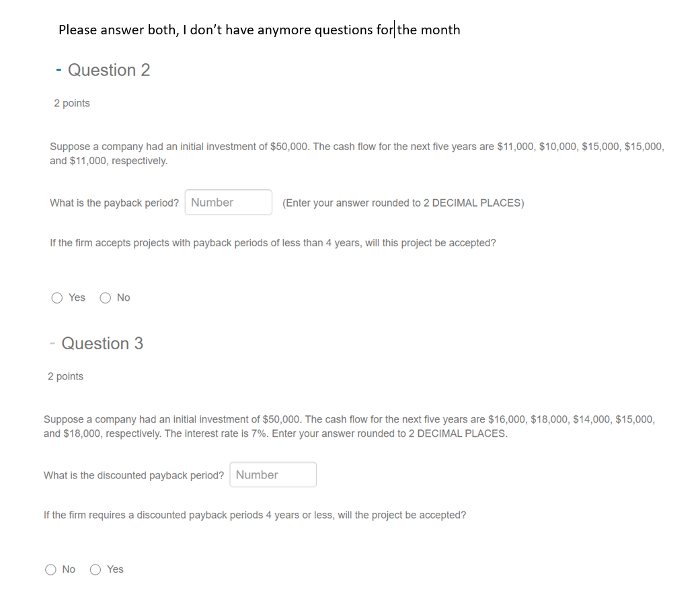
Task: Collapse Question 3 using its minus expander
Action: 52,343
